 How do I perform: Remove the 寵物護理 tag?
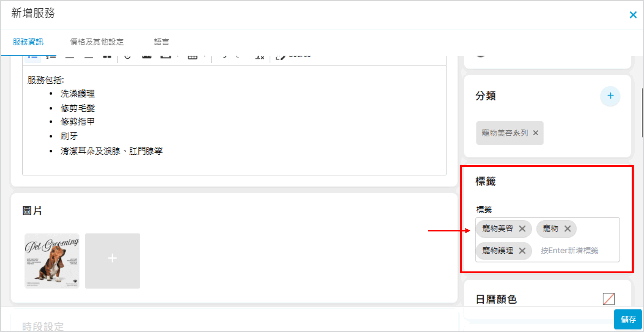(522, 251)
